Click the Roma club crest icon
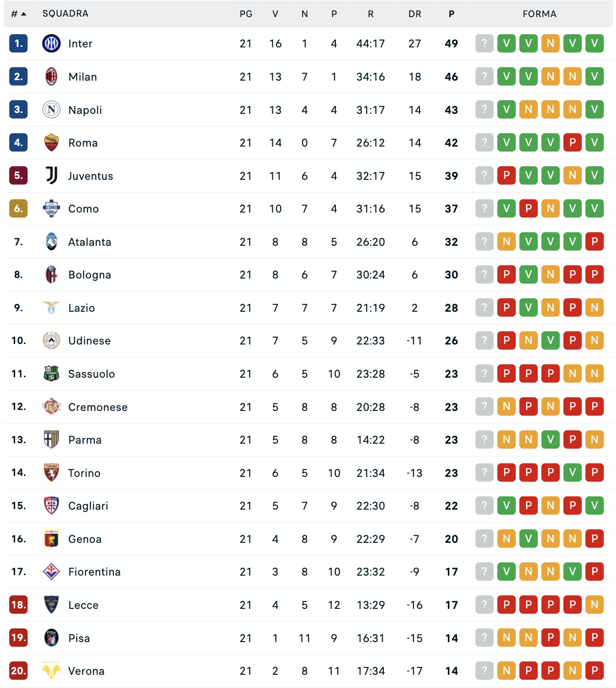The width and height of the screenshot is (616, 688). point(51,143)
